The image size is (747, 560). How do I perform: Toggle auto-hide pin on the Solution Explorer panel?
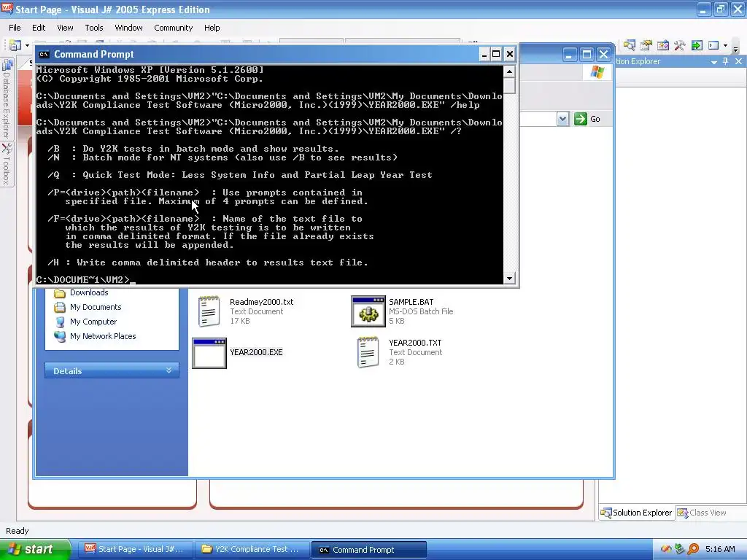pyautogui.click(x=726, y=61)
